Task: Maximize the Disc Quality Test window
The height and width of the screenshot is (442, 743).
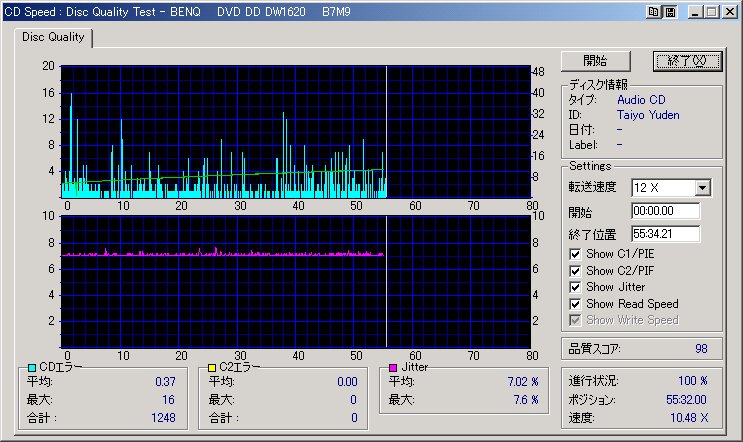Action: pos(711,12)
